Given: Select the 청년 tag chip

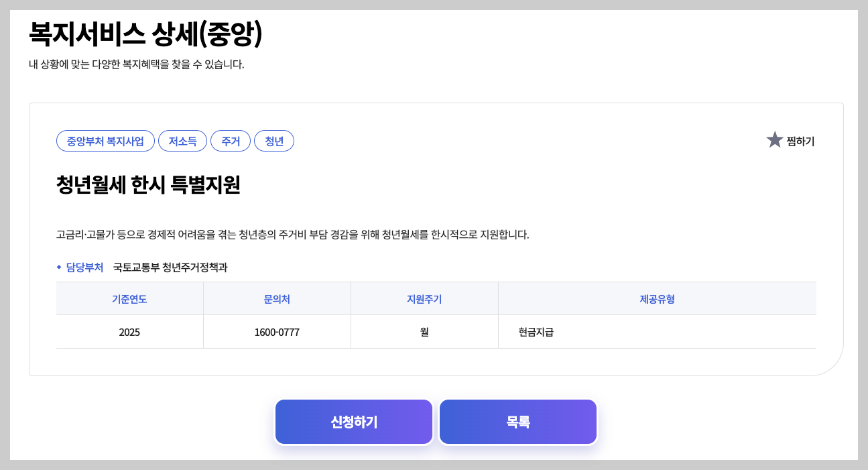Looking at the screenshot, I should point(274,141).
